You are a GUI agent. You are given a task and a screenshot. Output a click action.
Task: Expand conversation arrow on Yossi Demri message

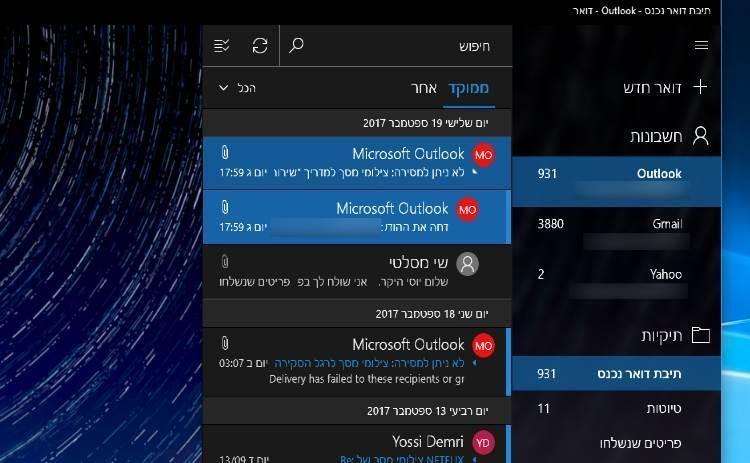coord(474,459)
